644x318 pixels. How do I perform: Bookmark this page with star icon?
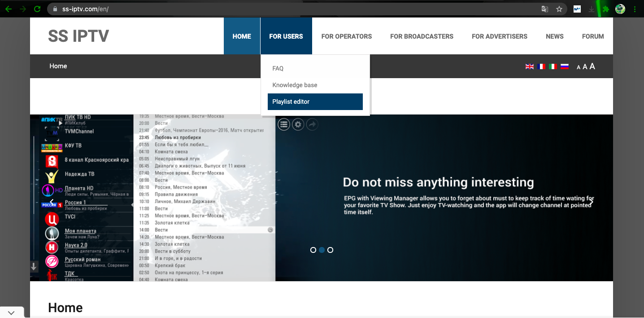coord(559,9)
